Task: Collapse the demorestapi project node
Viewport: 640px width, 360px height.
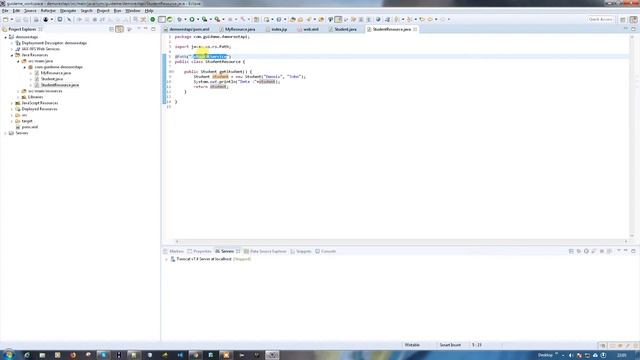Action: coord(6,37)
